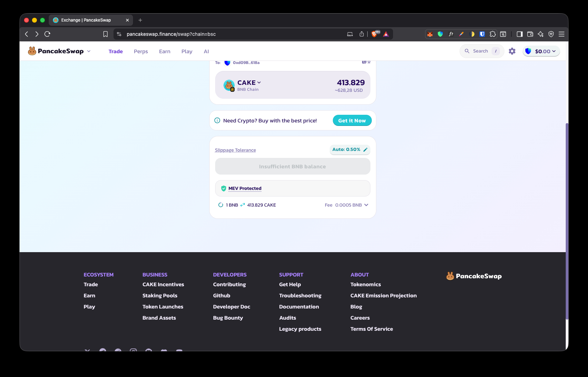The height and width of the screenshot is (377, 588).
Task: Expand the PancakeSwap logo menu chevron
Action: pyautogui.click(x=89, y=51)
